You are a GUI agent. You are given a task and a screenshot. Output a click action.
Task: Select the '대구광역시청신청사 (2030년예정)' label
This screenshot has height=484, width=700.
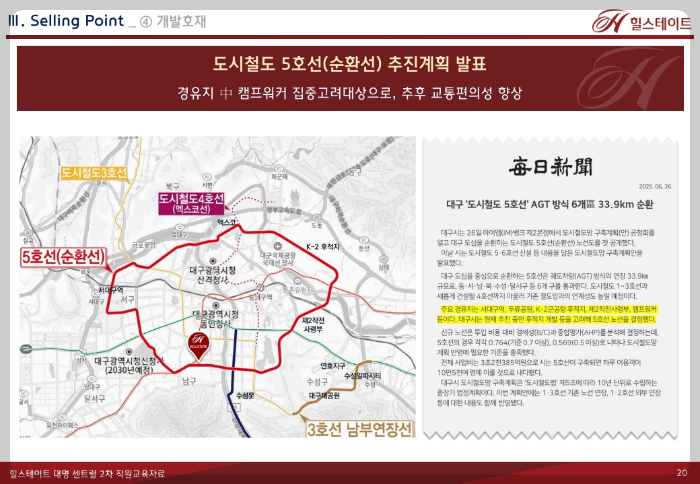129,365
